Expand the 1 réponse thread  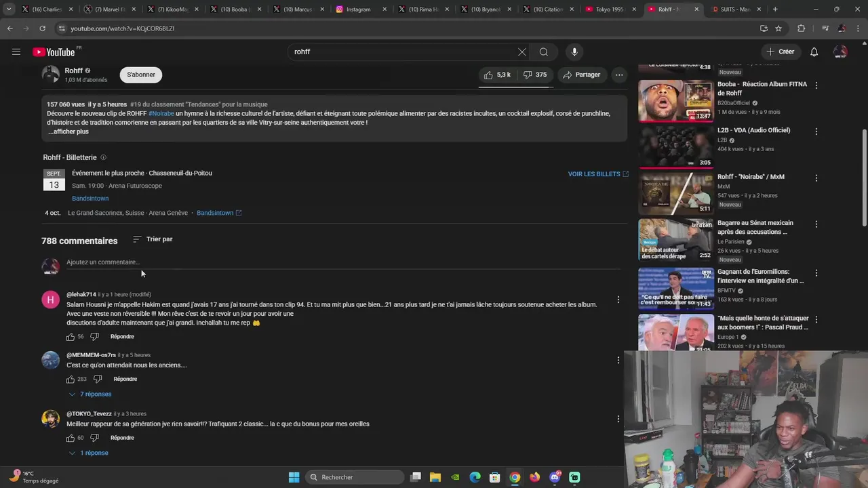pyautogui.click(x=88, y=453)
